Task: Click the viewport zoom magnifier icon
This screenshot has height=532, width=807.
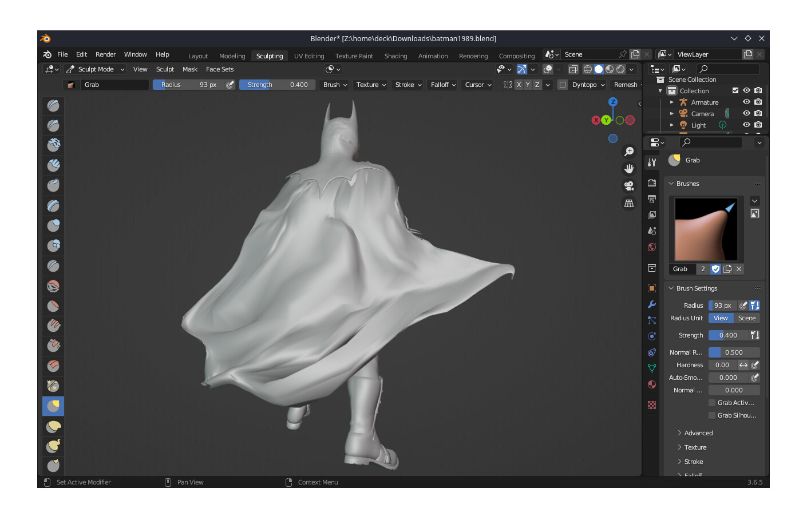Action: (629, 152)
